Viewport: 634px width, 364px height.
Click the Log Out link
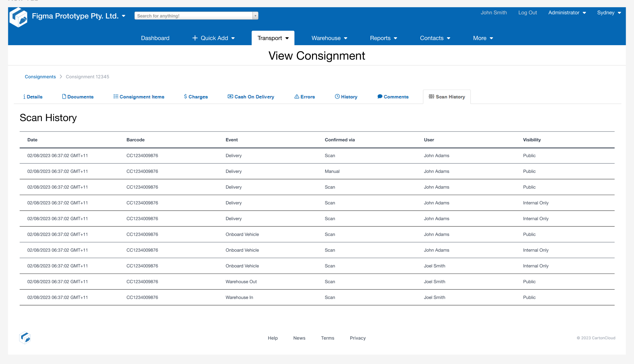[527, 13]
